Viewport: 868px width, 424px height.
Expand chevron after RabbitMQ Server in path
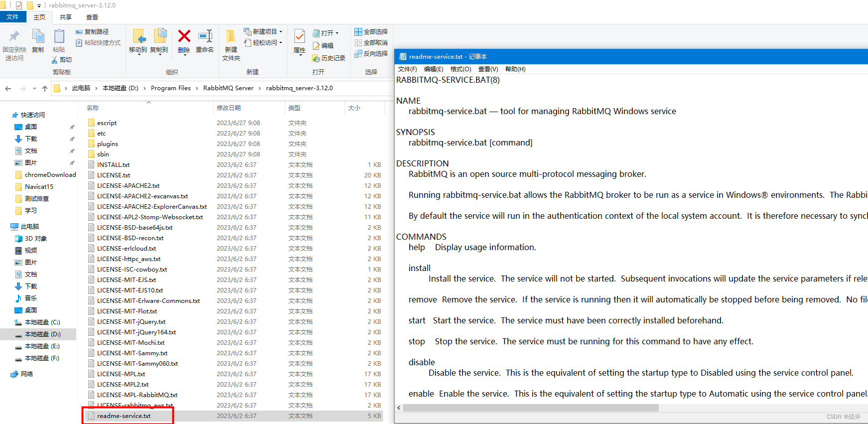pyautogui.click(x=260, y=88)
